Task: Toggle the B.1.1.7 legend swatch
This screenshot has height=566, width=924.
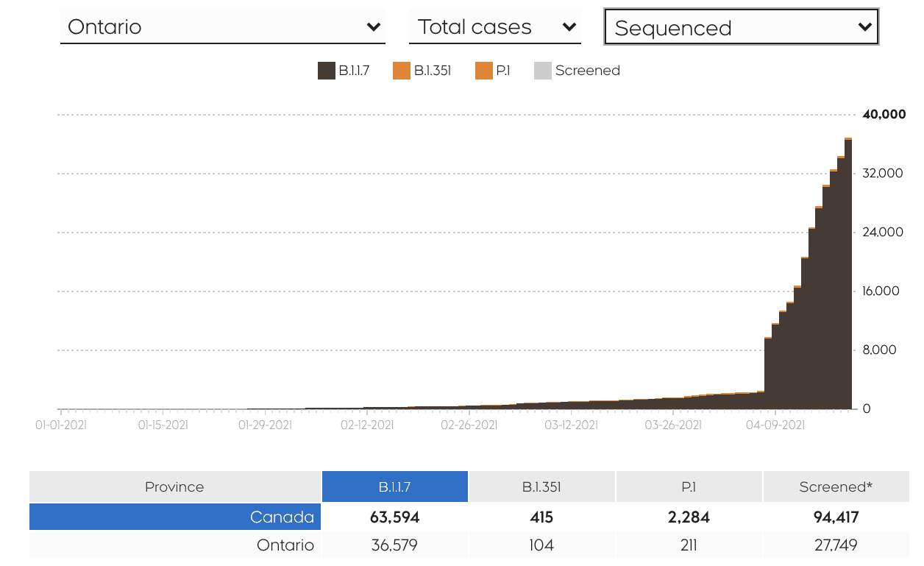Action: click(327, 71)
